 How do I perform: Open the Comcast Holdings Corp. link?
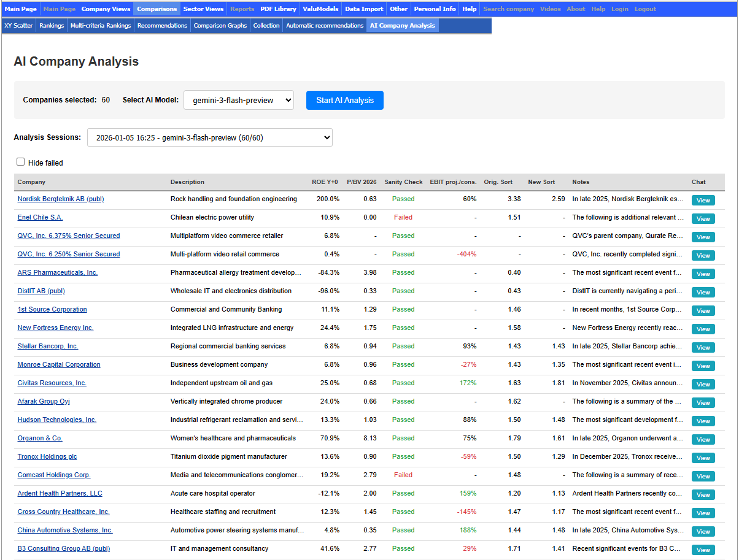[54, 475]
